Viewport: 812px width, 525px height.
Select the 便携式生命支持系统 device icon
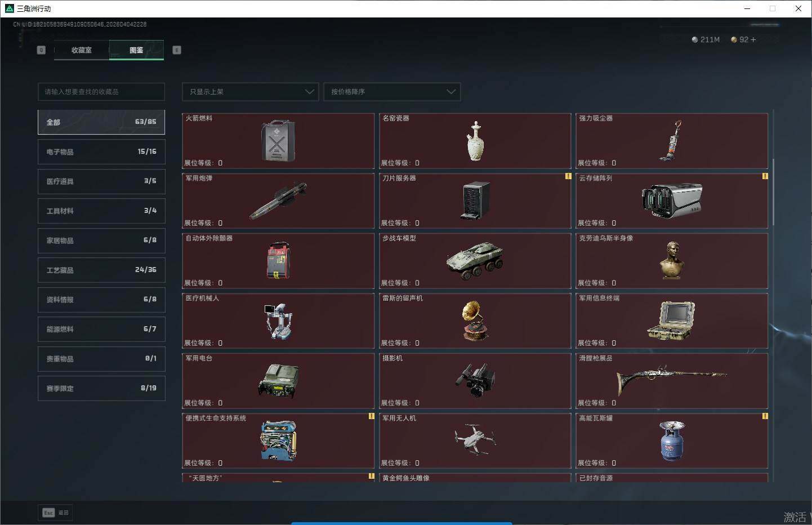278,441
